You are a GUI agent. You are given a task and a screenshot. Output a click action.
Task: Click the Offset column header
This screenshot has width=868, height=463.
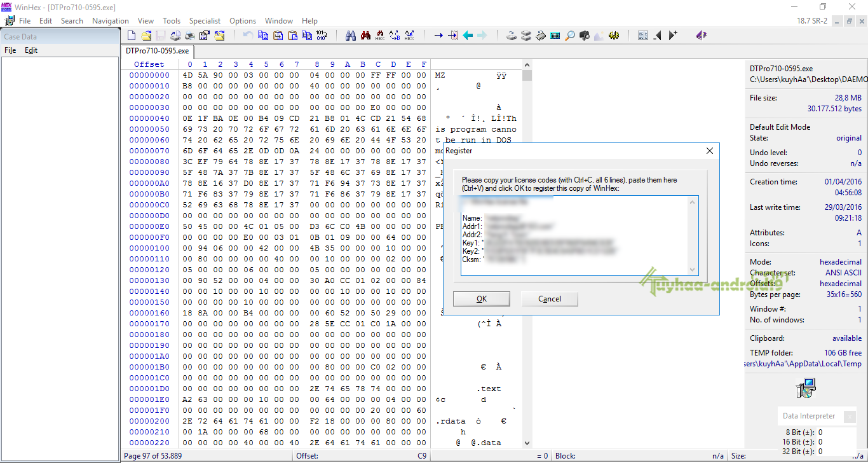tap(149, 64)
